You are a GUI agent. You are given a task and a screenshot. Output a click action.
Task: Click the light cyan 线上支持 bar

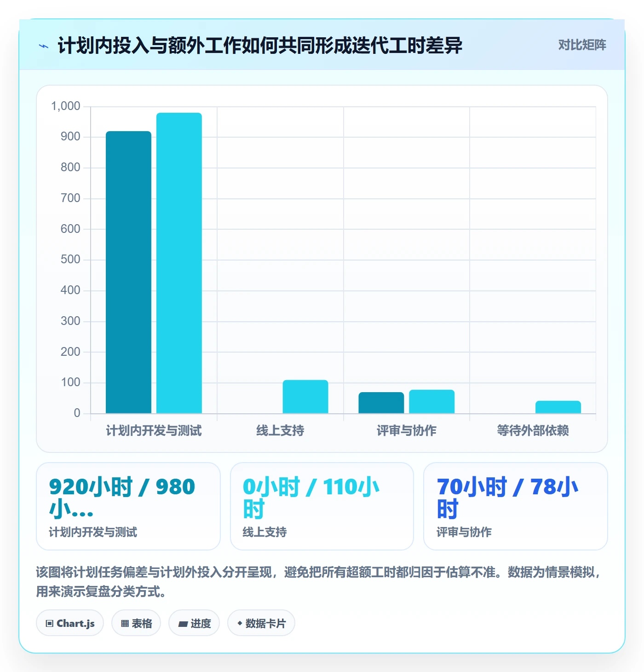coord(305,396)
